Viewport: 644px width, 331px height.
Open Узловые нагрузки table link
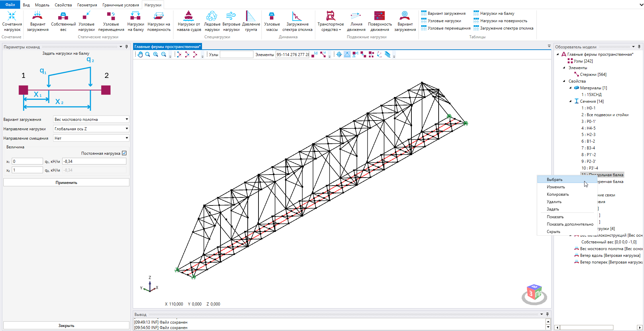pyautogui.click(x=441, y=21)
